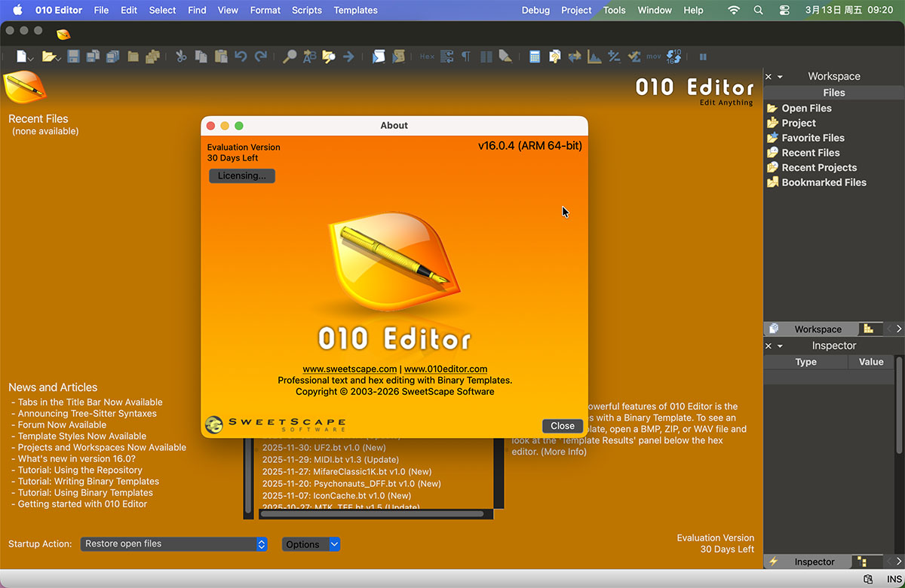905x588 pixels.
Task: Click the Find magnifying glass icon
Action: [290, 57]
